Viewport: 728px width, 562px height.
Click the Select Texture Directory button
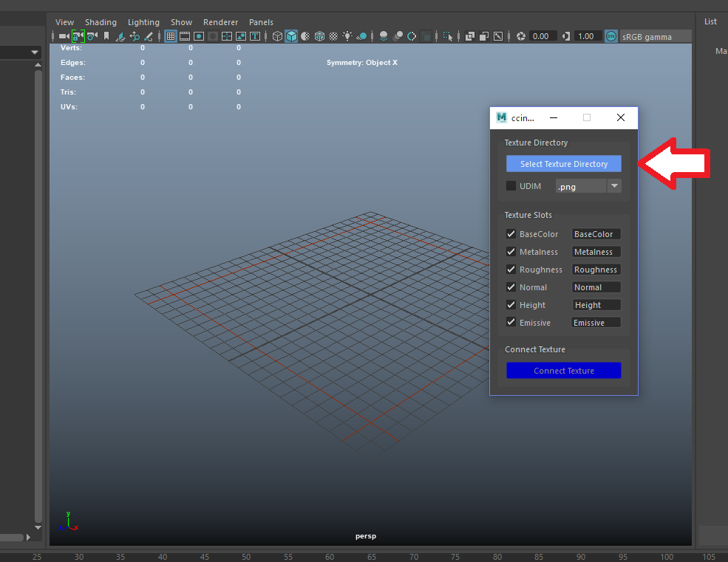pyautogui.click(x=563, y=164)
